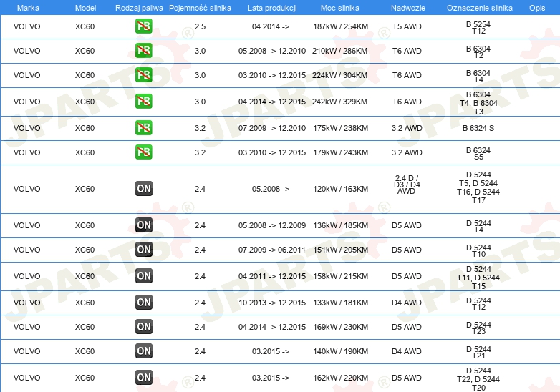Image resolution: width=560 pixels, height=392 pixels.
Task: Click the petrol icon for 179kW / 243KM
Action: point(143,152)
